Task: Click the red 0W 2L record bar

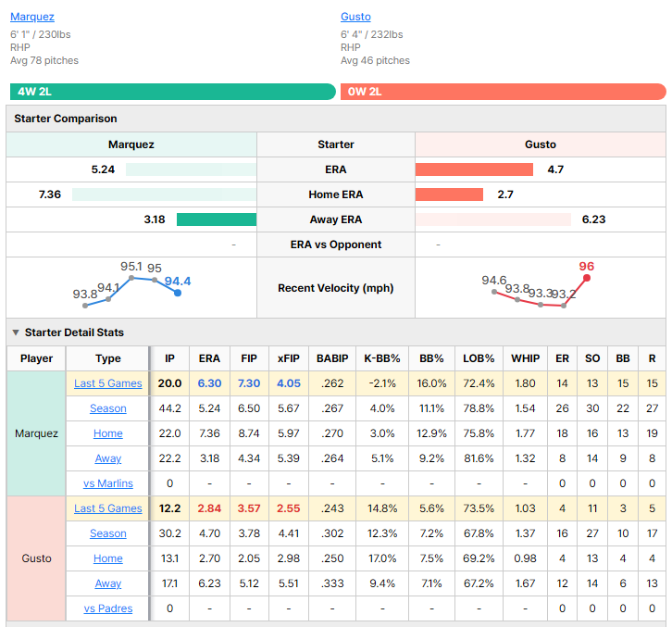Action: [504, 92]
